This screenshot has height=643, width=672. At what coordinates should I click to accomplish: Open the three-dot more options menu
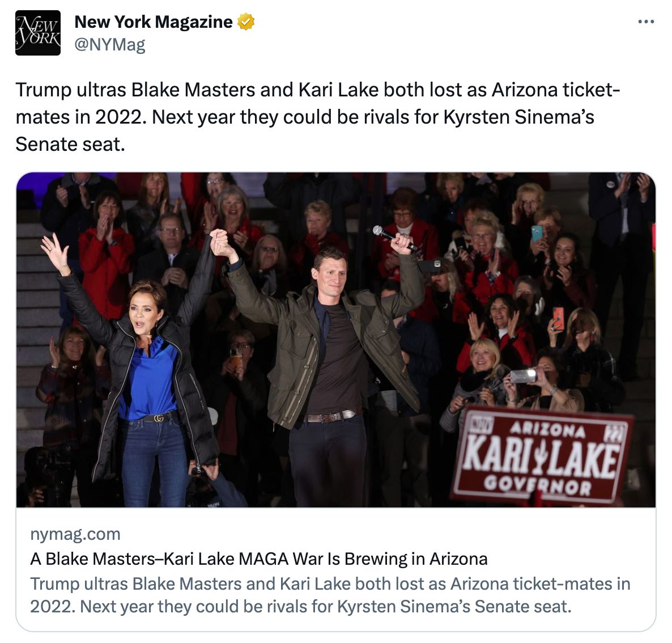646,22
